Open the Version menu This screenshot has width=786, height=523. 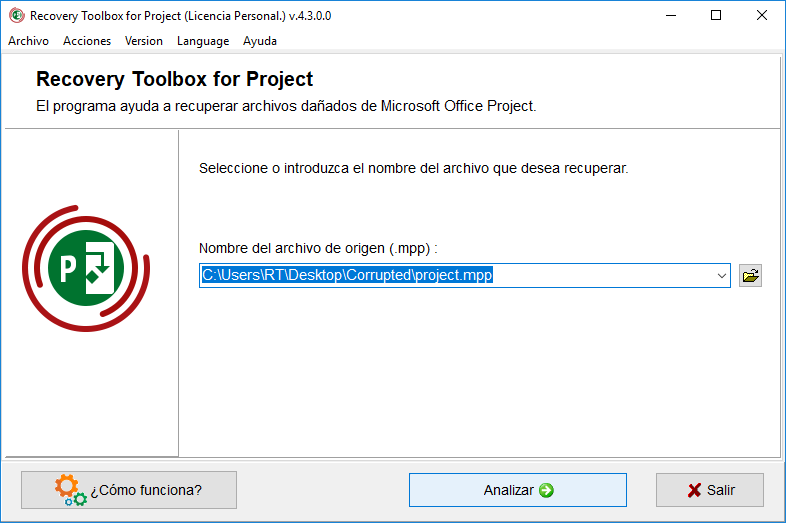144,41
